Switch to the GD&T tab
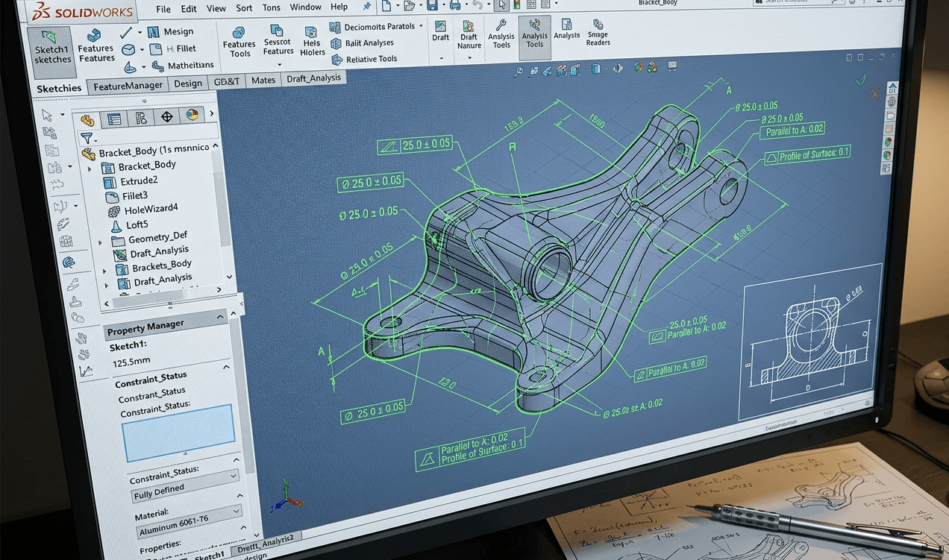949x560 pixels. tap(228, 81)
